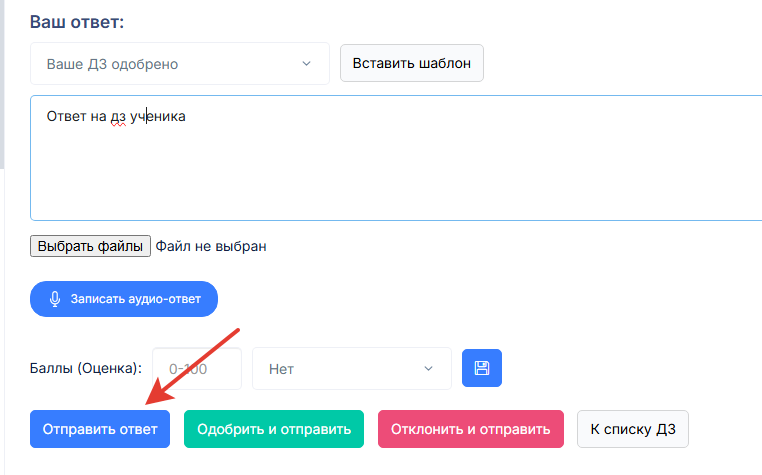This screenshot has width=762, height=475.
Task: Click the red 'Отклонить и отправить' button
Action: pyautogui.click(x=470, y=429)
